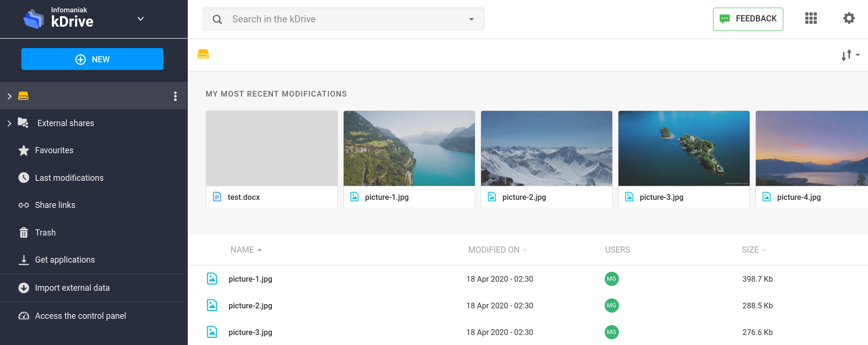Open Get applications
The height and width of the screenshot is (345, 868).
coord(65,260)
